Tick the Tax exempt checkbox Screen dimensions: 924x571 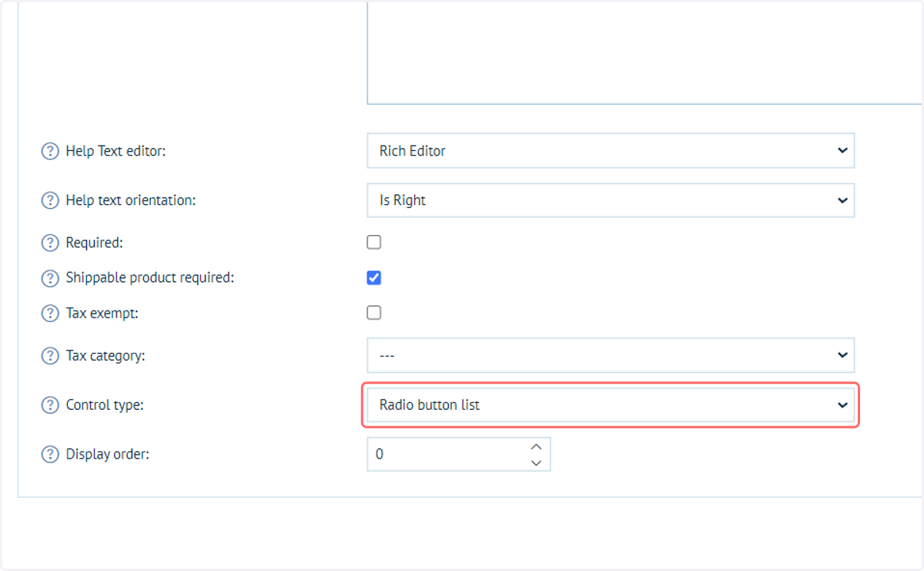(374, 313)
